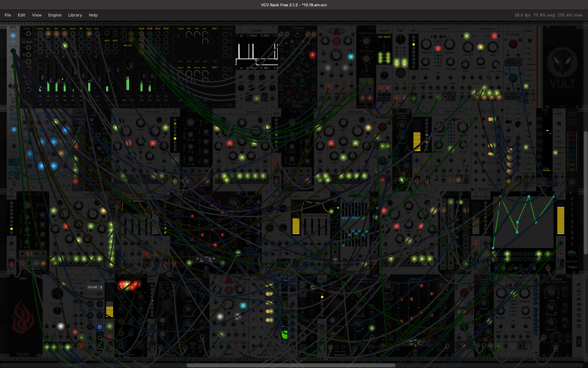Screen dimensions: 588x368
Task: Click the drum channel volume fader
Action: 42,78
